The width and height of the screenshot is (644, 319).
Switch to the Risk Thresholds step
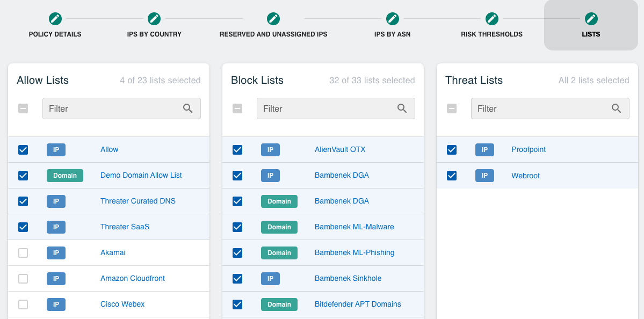[x=491, y=34]
